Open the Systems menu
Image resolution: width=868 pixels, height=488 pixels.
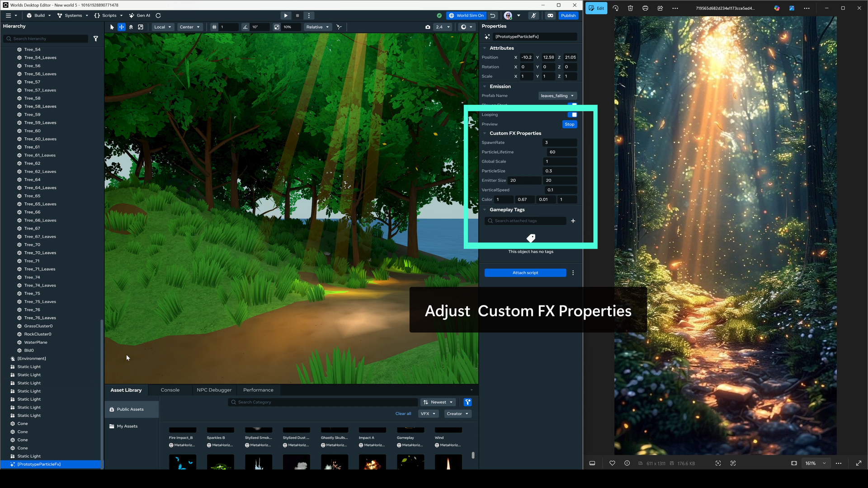click(72, 15)
